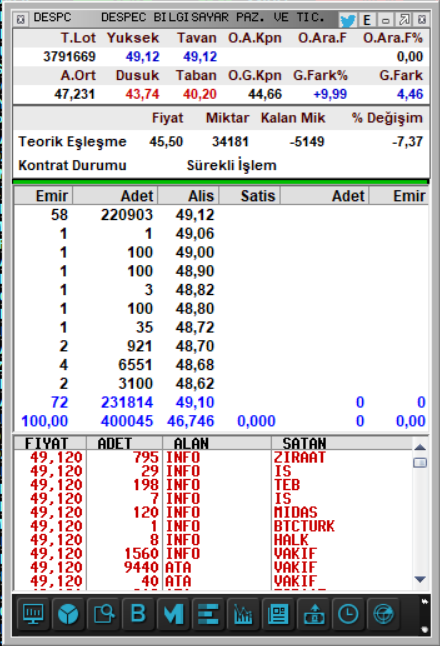Click the Miktar value 34181
The height and width of the screenshot is (646, 440).
click(230, 142)
